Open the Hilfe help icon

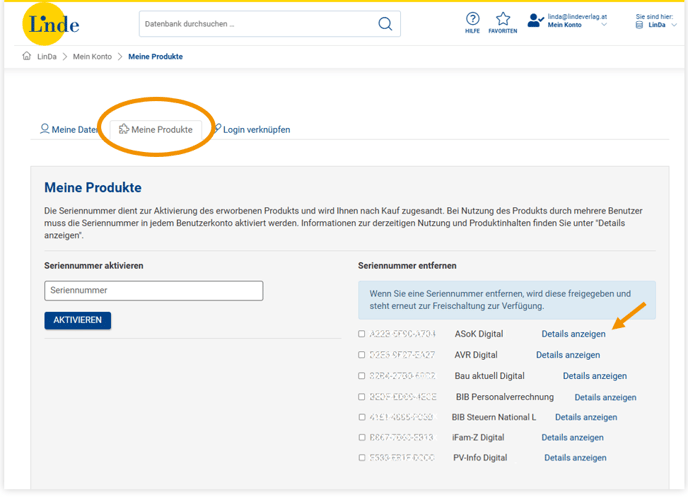click(472, 23)
